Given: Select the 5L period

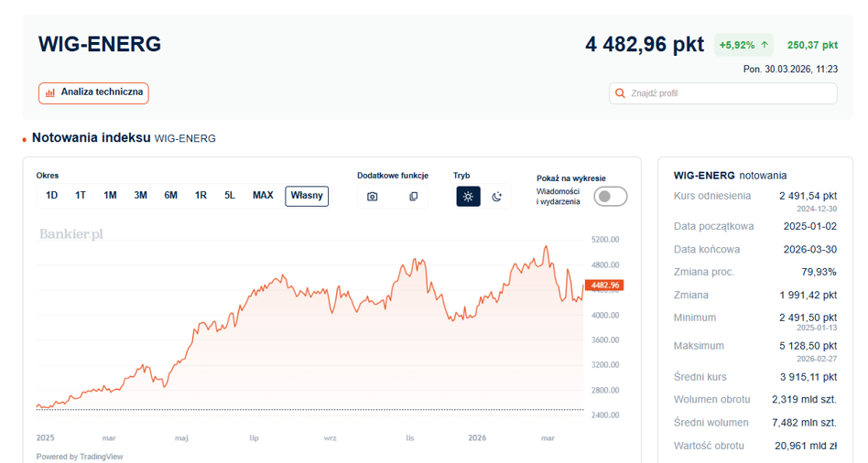Looking at the screenshot, I should [230, 195].
